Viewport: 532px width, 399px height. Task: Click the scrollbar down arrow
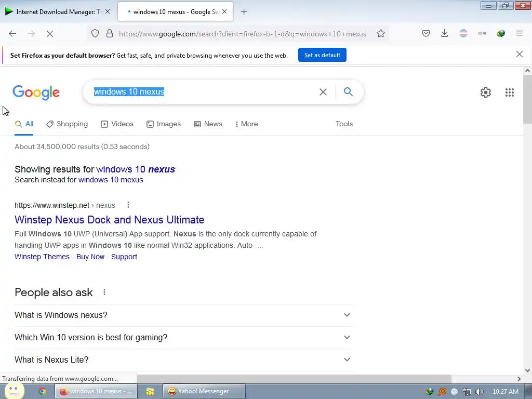tap(527, 370)
